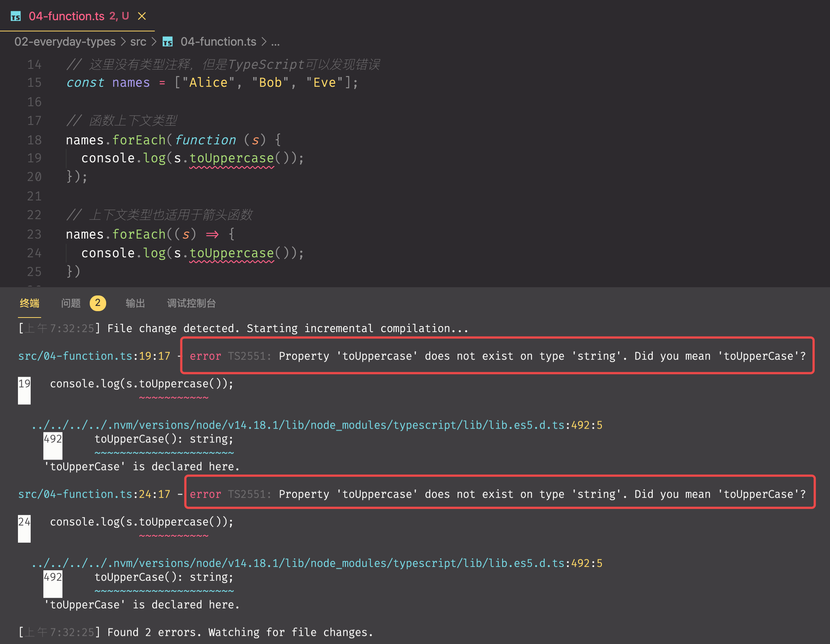Click the comment on line 14
Viewport: 830px width, 644px height.
[x=223, y=64]
